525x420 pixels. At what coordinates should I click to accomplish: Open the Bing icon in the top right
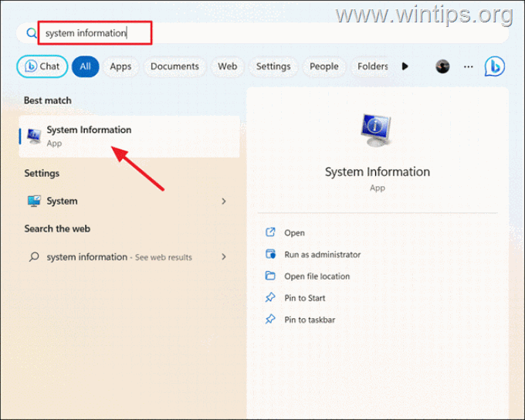pyautogui.click(x=495, y=66)
